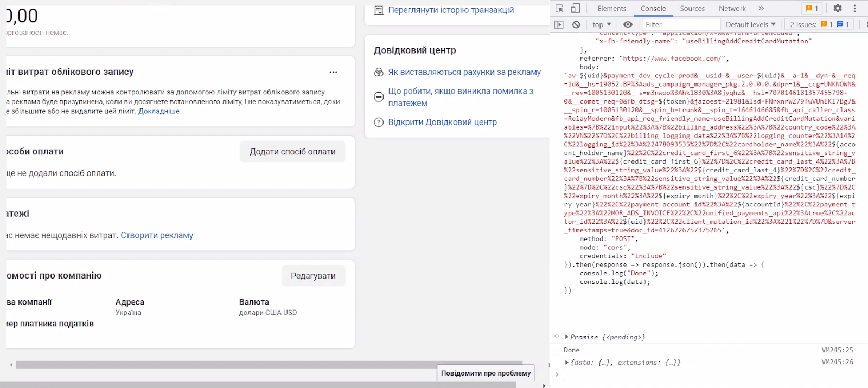Click the 'Довідковий центр' heading

pos(415,50)
